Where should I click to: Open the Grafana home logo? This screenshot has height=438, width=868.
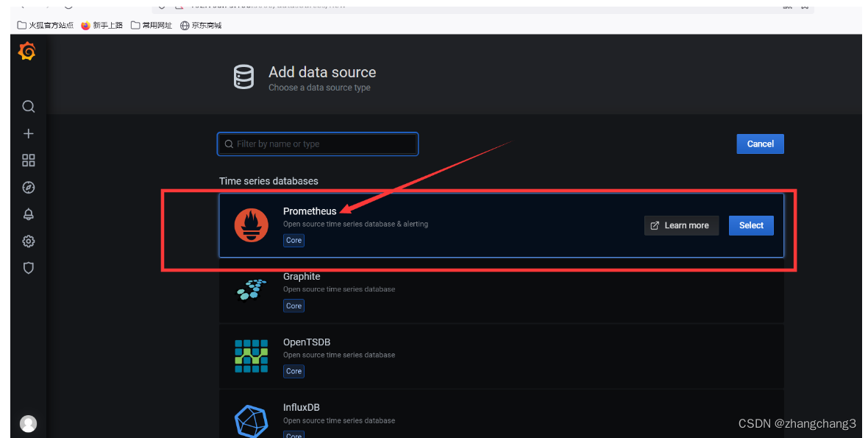coord(27,52)
